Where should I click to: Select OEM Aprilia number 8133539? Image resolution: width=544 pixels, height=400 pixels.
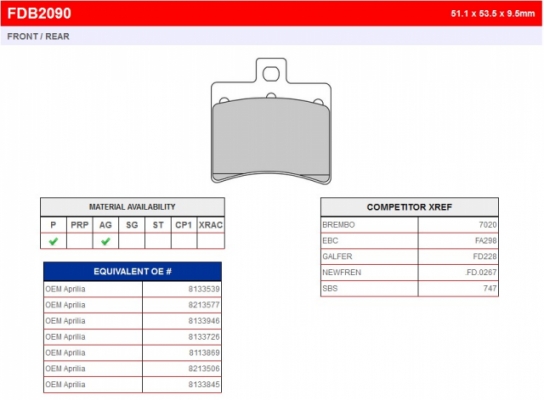[x=133, y=289]
